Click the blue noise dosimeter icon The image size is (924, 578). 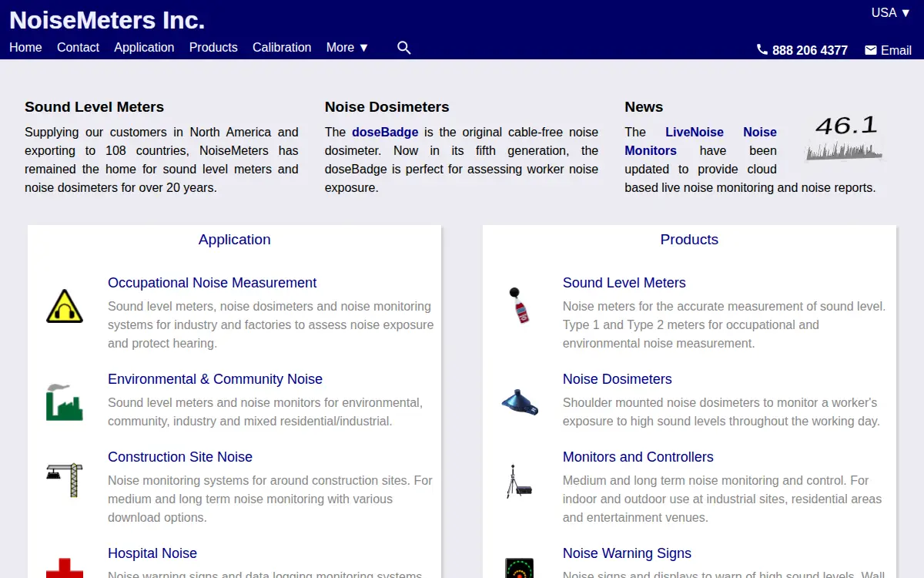[x=520, y=402]
